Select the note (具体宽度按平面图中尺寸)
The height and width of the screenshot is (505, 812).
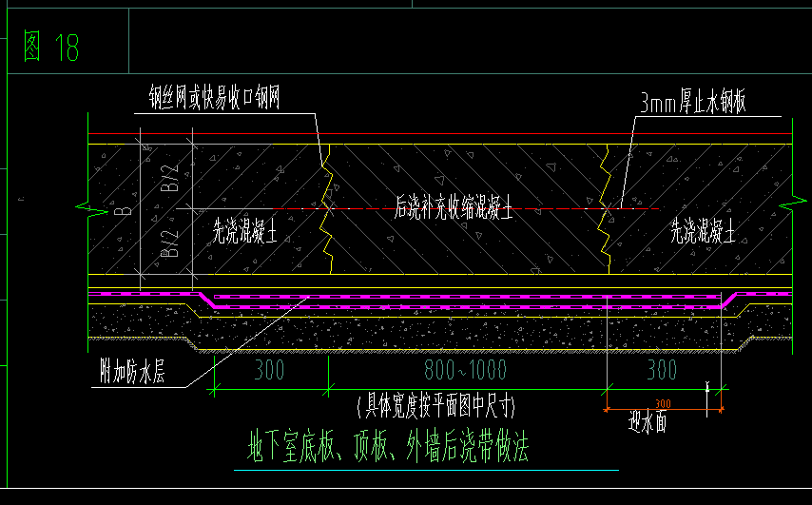click(x=436, y=406)
